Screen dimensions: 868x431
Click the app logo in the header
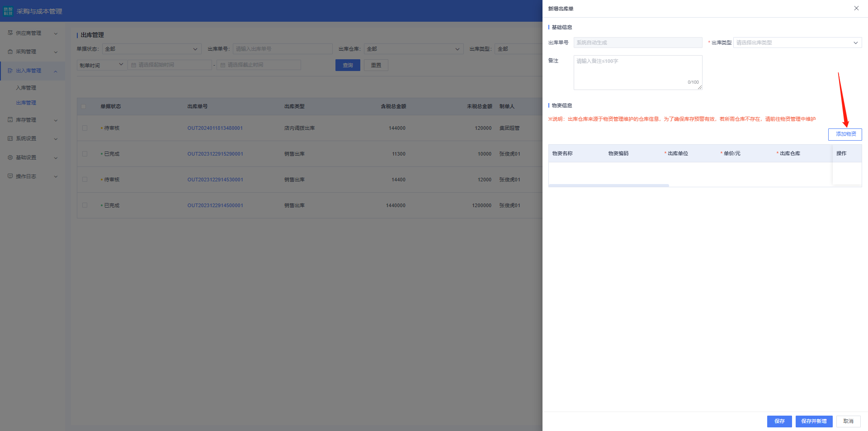[x=8, y=11]
